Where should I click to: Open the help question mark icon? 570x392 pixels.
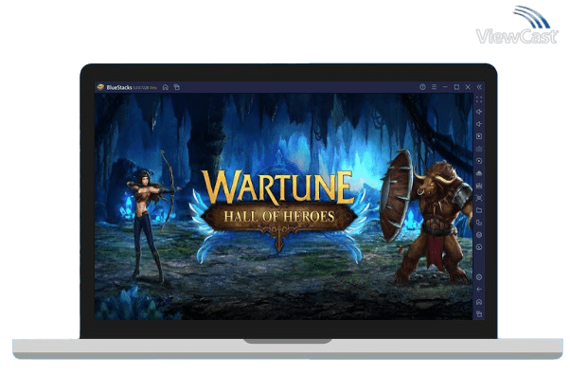422,87
